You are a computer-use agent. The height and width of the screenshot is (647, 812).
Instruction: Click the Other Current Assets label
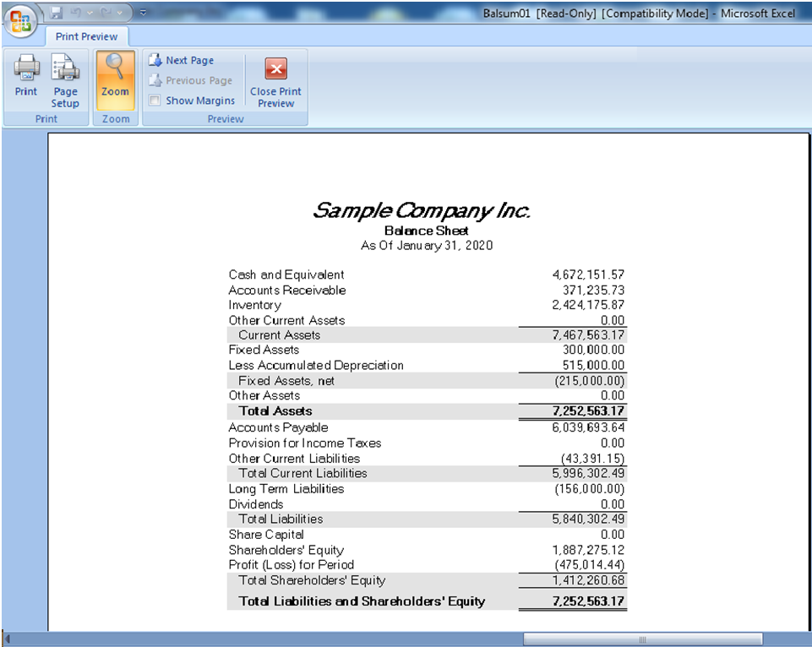(287, 320)
